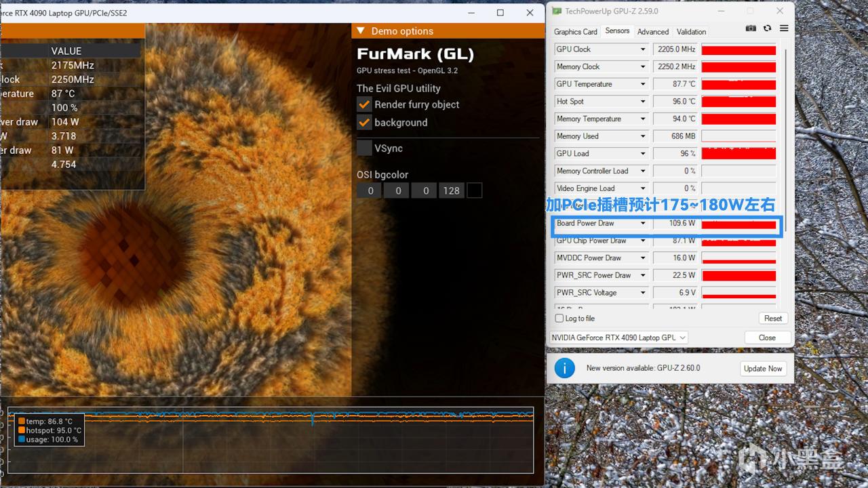Open the Memory Used sensor dropdown
Image resolution: width=868 pixels, height=488 pixels.
tap(643, 136)
